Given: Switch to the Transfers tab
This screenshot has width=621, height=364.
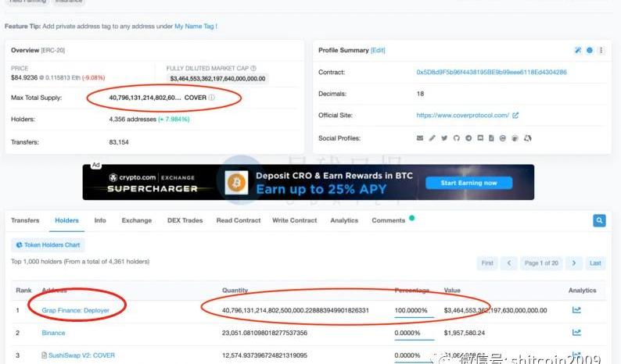Looking at the screenshot, I should click(x=25, y=221).
